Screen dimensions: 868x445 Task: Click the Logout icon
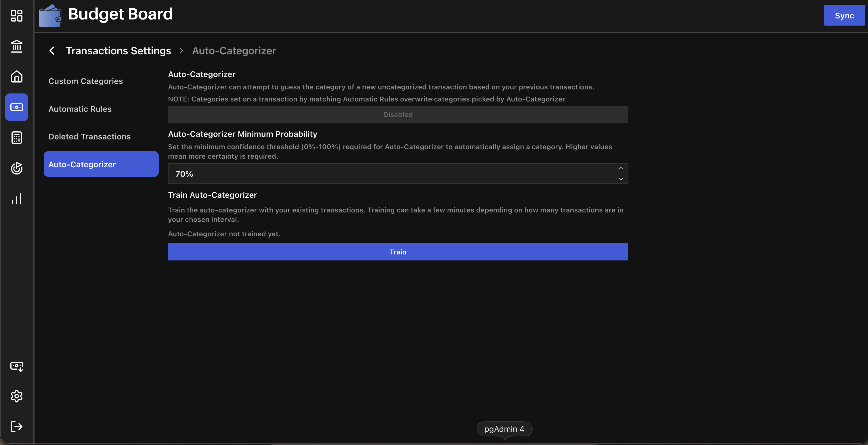(x=16, y=427)
